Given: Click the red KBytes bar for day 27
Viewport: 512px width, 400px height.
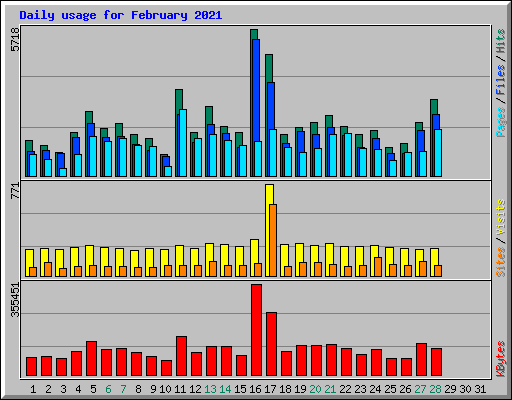Looking at the screenshot, I should point(421,360).
